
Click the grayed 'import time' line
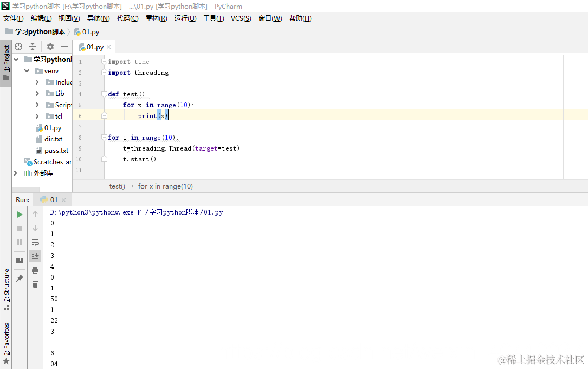coord(128,62)
